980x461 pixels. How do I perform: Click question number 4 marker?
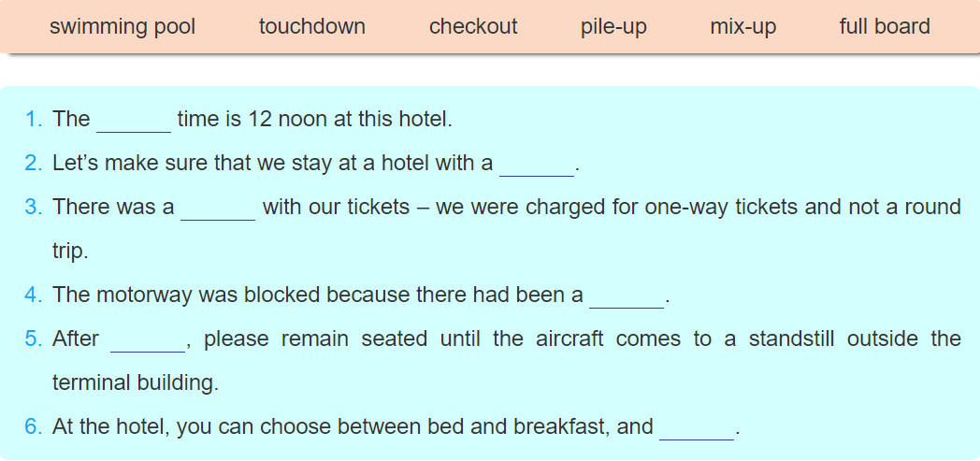click(x=33, y=295)
